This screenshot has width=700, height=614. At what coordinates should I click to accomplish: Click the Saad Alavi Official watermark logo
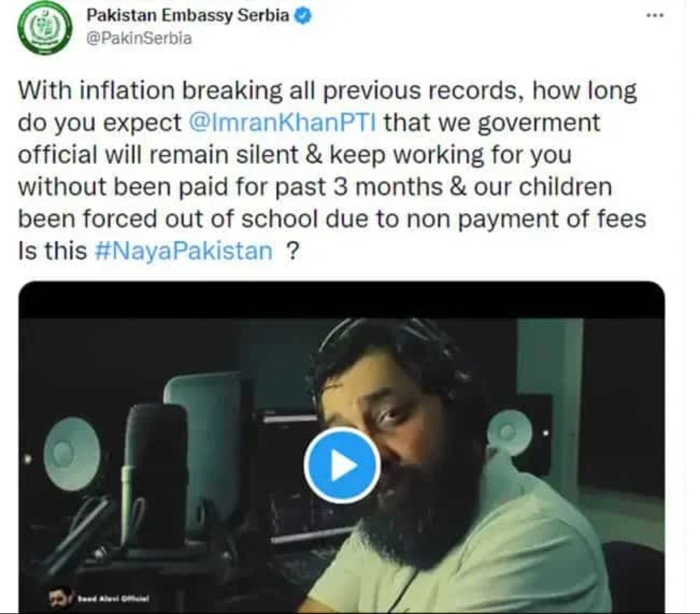tap(99, 598)
